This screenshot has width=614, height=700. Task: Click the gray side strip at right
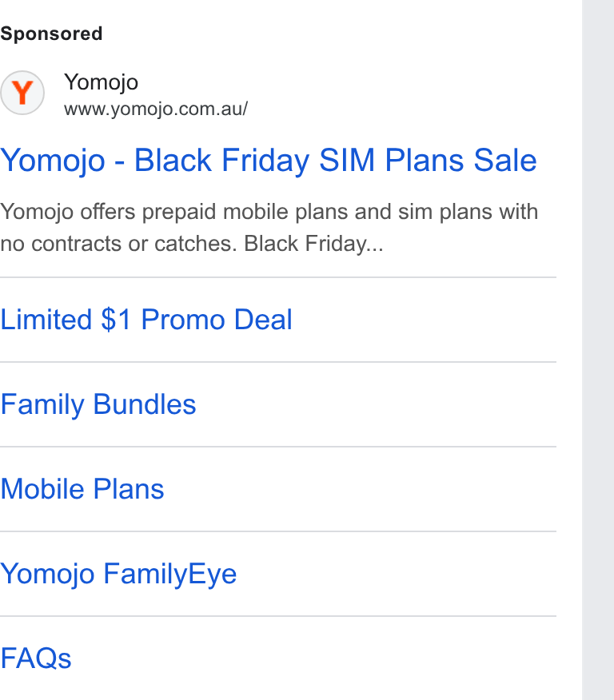pyautogui.click(x=598, y=350)
